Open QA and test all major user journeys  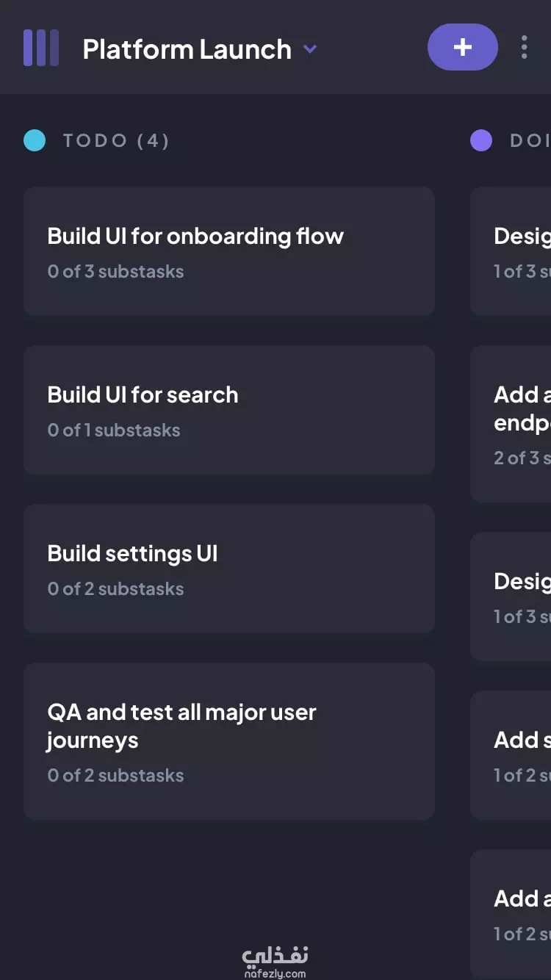(x=229, y=741)
